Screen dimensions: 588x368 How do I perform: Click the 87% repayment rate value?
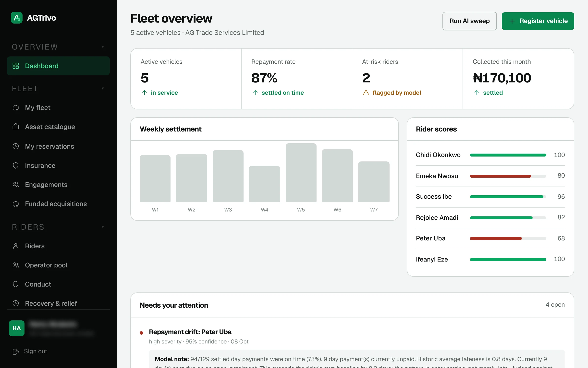[x=264, y=78]
